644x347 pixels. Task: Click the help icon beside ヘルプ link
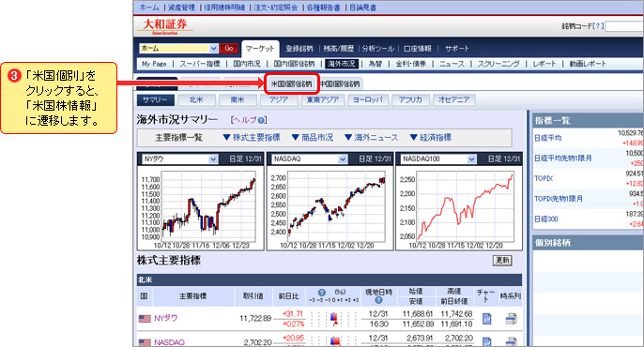[260, 120]
